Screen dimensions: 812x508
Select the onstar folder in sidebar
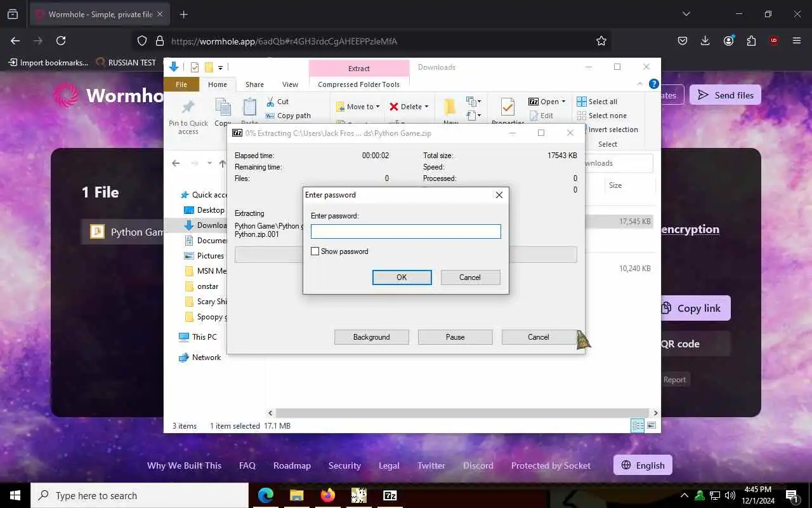click(201, 286)
